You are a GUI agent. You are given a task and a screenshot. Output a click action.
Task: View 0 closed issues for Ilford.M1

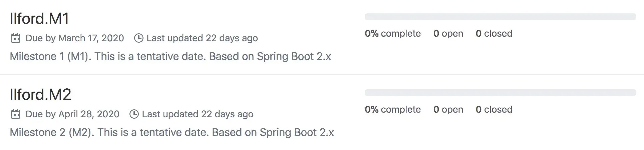[494, 33]
